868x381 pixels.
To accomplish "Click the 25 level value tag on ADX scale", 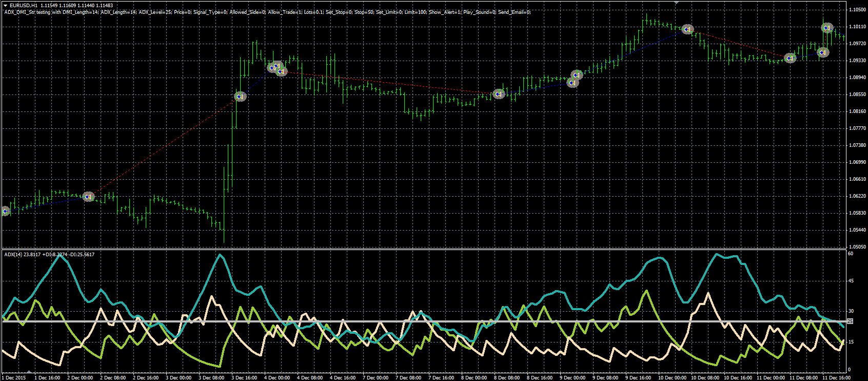I will click(850, 321).
